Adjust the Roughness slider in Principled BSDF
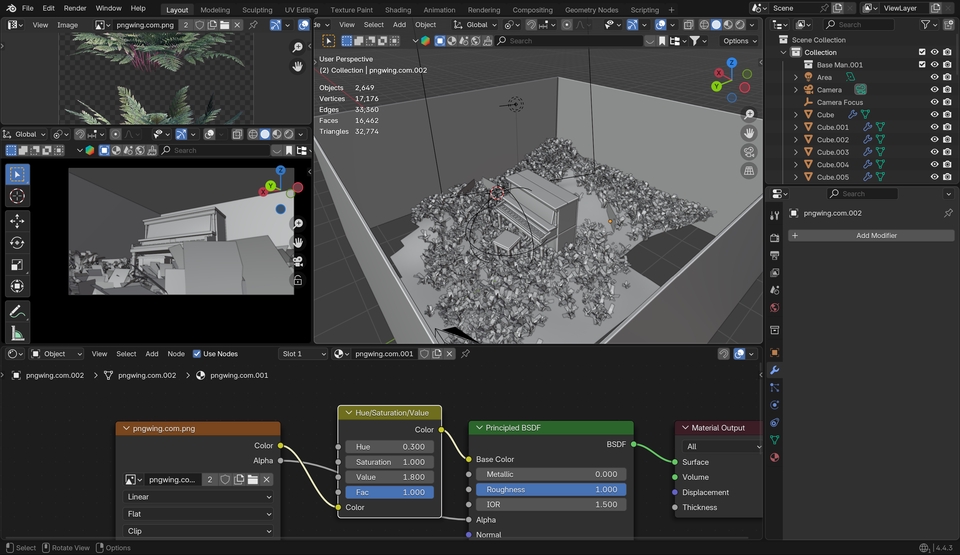960x555 pixels. pos(551,490)
